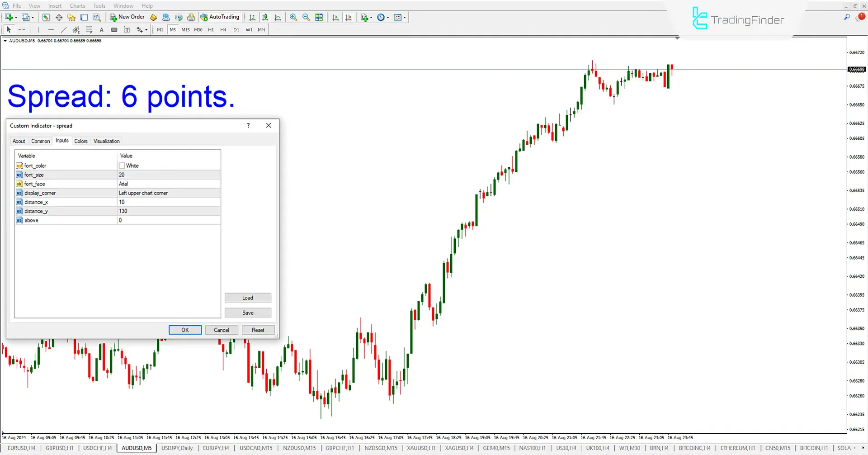Zoom in on the chart
This screenshot has height=455, width=868.
click(x=293, y=17)
